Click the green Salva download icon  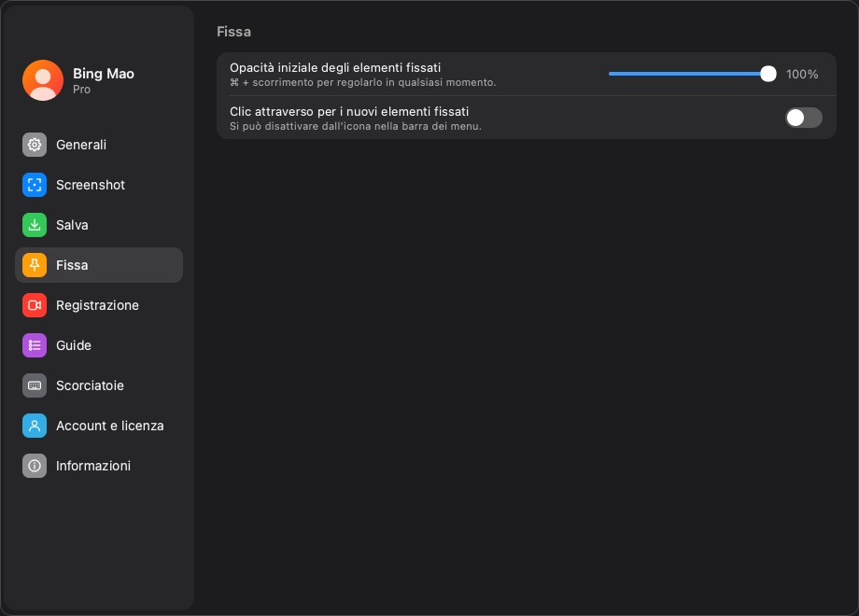35,225
